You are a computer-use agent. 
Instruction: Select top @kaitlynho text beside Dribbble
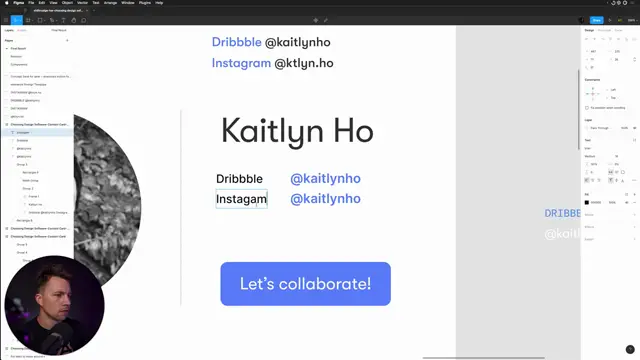coord(325,179)
